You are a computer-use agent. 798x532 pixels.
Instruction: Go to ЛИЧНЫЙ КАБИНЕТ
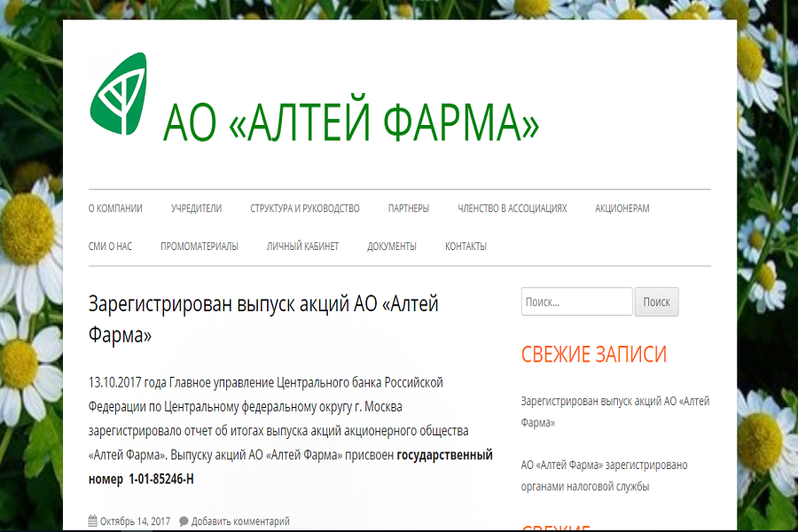(302, 246)
